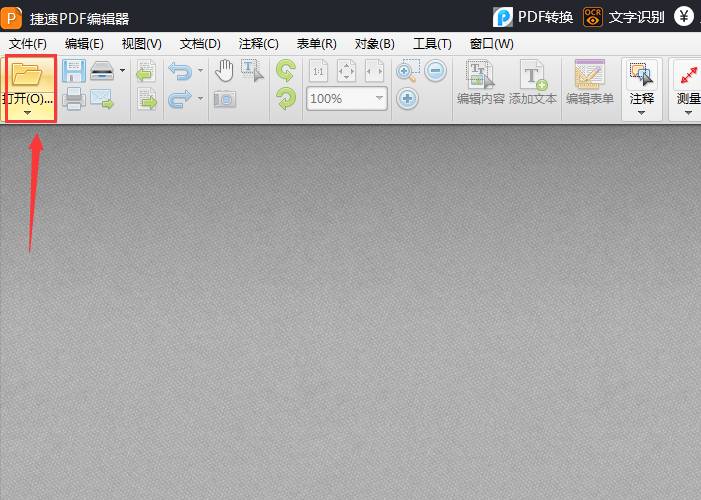Click the Fit width icon

[x=374, y=71]
